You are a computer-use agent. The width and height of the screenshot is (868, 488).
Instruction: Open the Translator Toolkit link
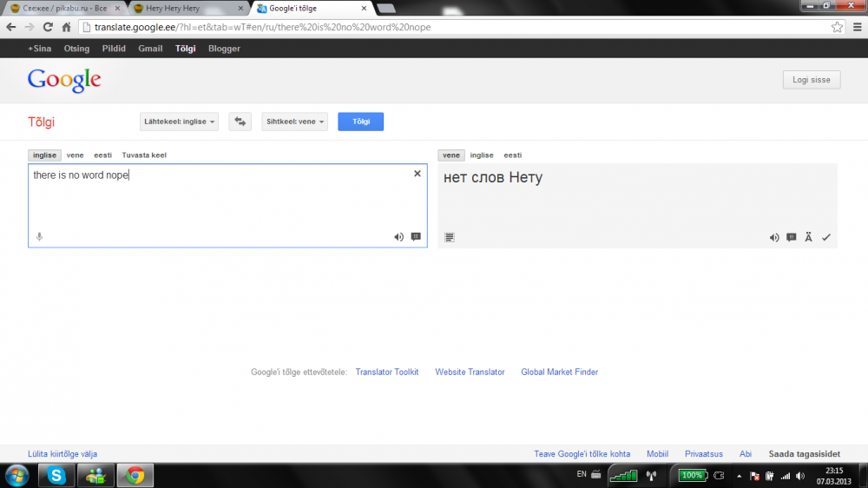coord(387,373)
